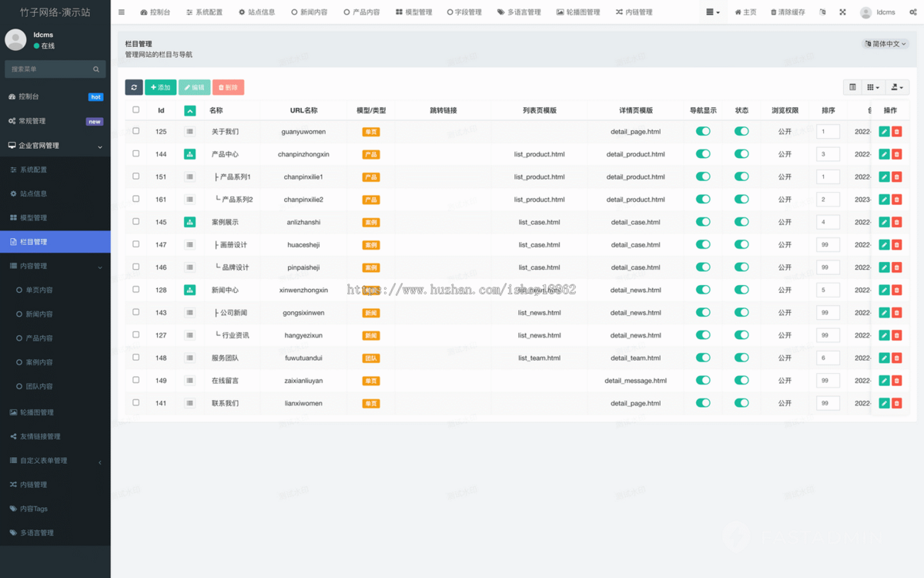Open the 简体中文 language dropdown

click(885, 44)
